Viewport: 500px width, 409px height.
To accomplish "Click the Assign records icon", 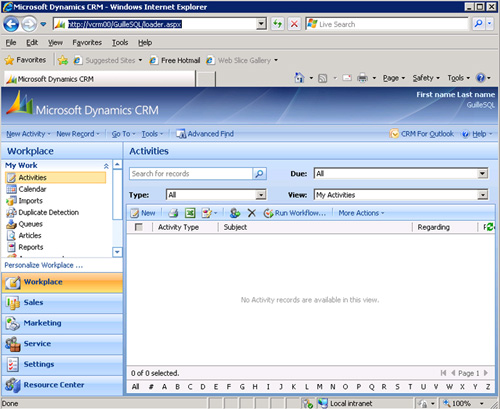I will coord(235,213).
